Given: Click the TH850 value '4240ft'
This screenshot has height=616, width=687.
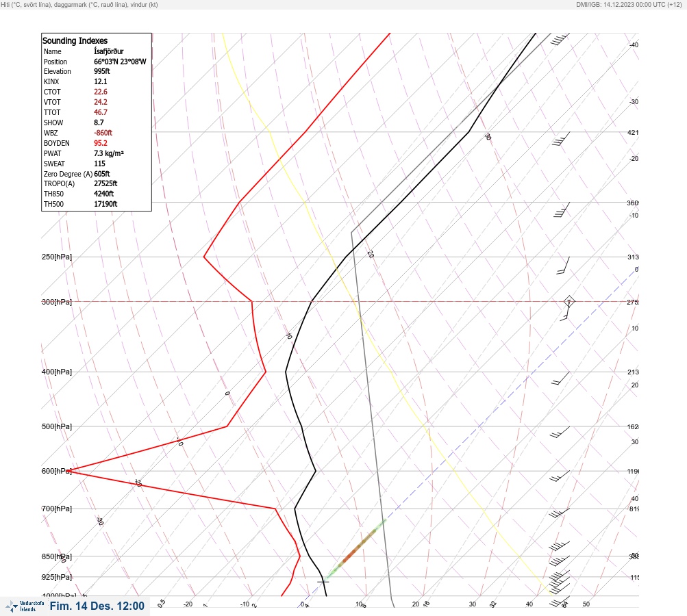Looking at the screenshot, I should pos(104,194).
